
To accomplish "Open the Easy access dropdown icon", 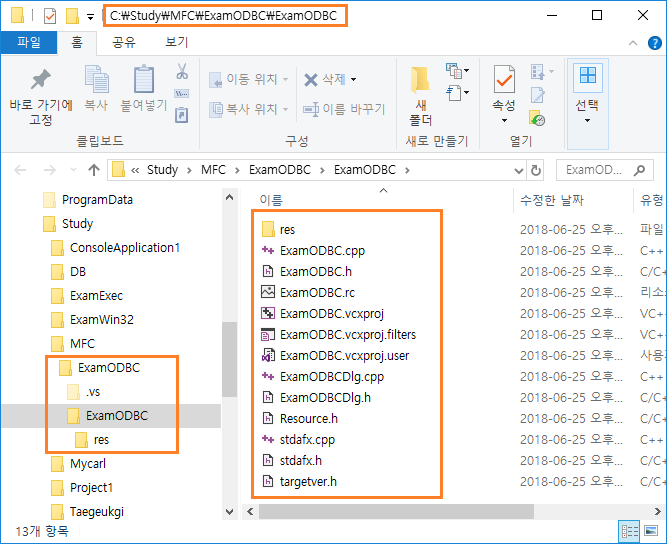I will 457,93.
